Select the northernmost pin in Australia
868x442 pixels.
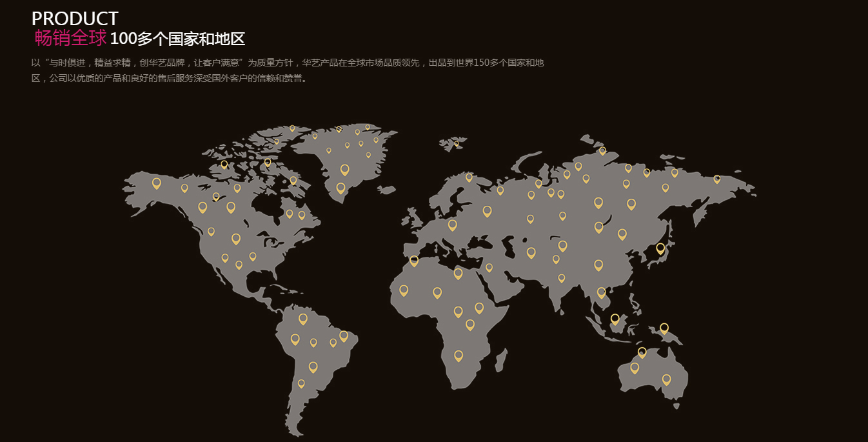tap(642, 352)
